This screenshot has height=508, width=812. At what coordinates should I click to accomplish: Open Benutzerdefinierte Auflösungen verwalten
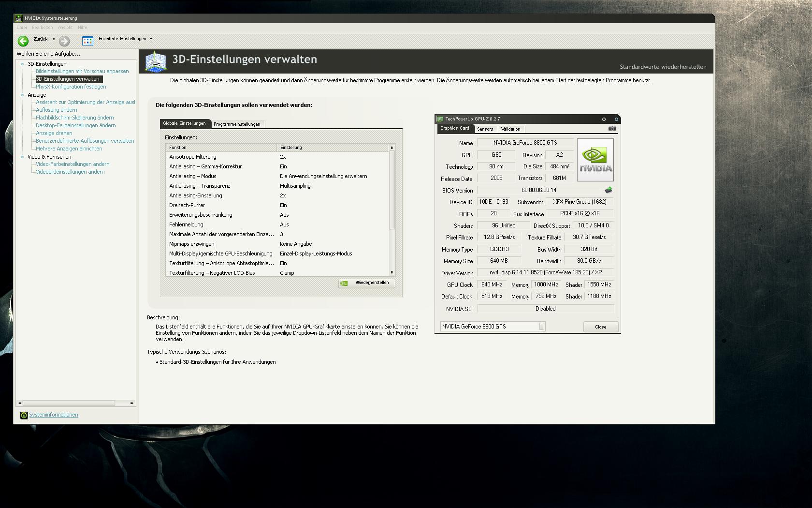click(85, 141)
